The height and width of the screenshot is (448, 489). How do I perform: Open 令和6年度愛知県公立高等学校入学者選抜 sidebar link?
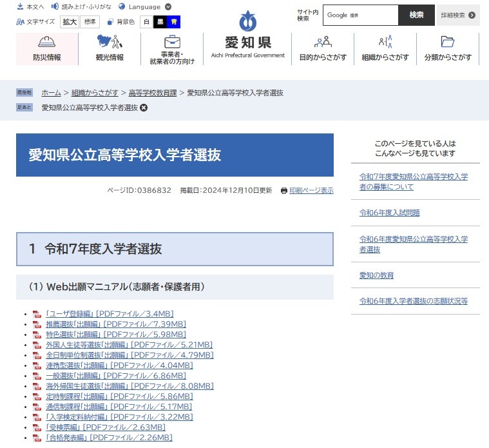(x=414, y=244)
